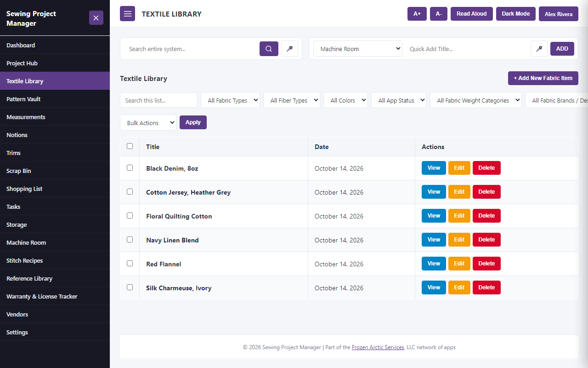Viewport: 588px width, 368px height.
Task: Click the microphone icon beside system search
Action: (289, 49)
